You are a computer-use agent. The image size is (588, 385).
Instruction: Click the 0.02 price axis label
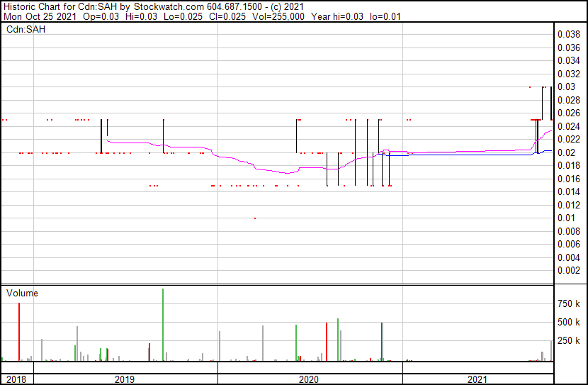[565, 152]
